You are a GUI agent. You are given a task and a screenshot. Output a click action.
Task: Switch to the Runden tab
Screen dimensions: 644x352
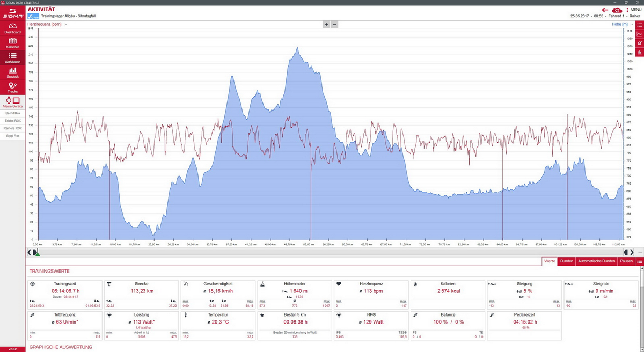click(566, 261)
